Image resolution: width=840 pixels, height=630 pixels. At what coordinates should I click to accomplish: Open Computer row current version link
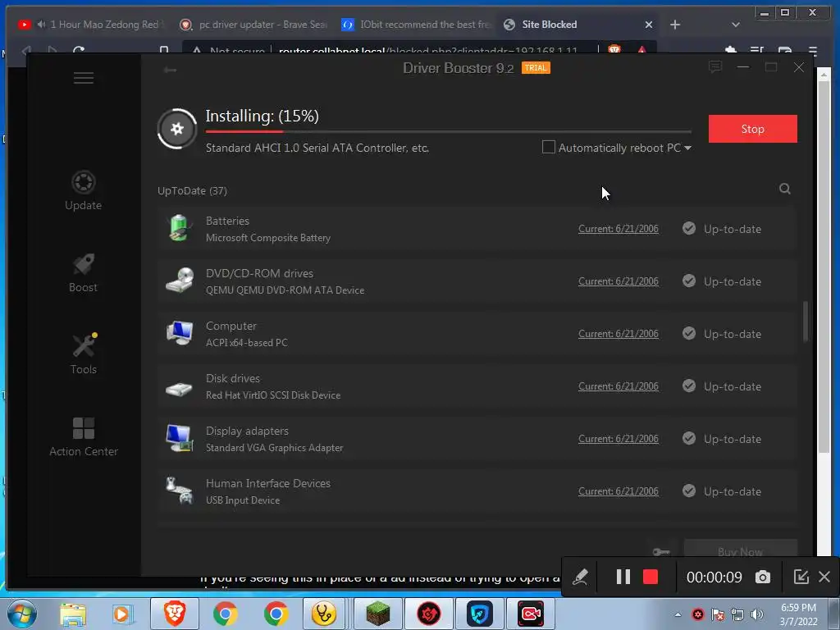619,334
